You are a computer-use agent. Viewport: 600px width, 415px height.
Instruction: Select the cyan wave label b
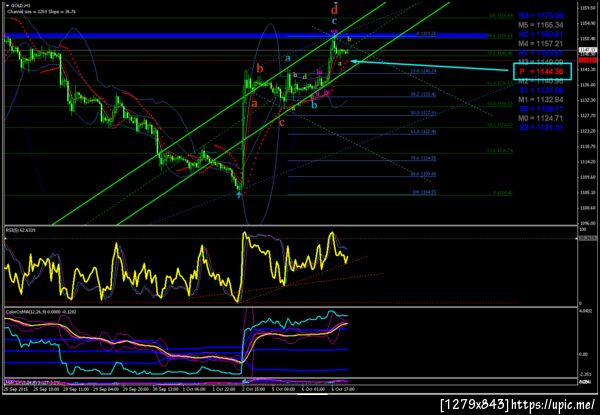pyautogui.click(x=314, y=104)
